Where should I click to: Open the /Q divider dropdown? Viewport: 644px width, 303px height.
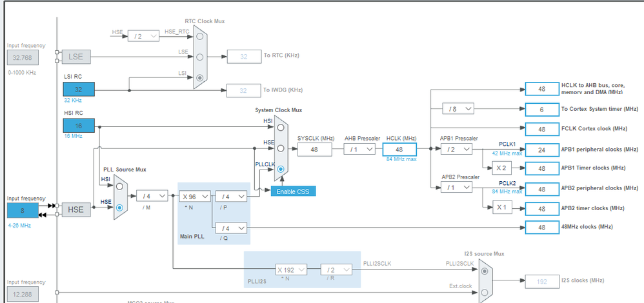point(231,228)
